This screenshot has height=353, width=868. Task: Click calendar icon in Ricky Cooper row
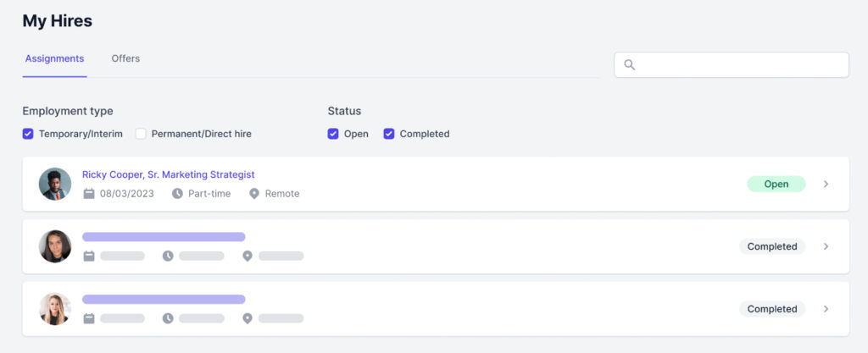click(x=89, y=194)
